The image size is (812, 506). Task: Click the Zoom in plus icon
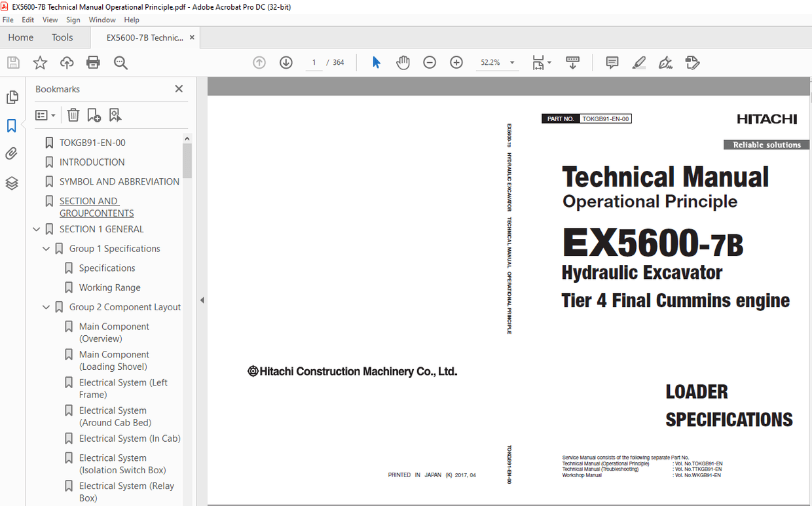pos(456,63)
